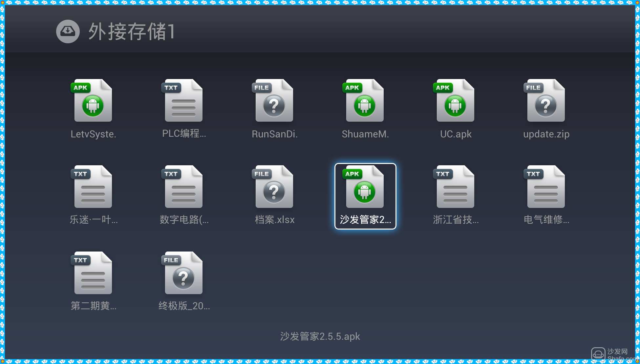Image resolution: width=640 pixels, height=364 pixels.
Task: Click the update.zip filename label
Action: click(x=546, y=134)
